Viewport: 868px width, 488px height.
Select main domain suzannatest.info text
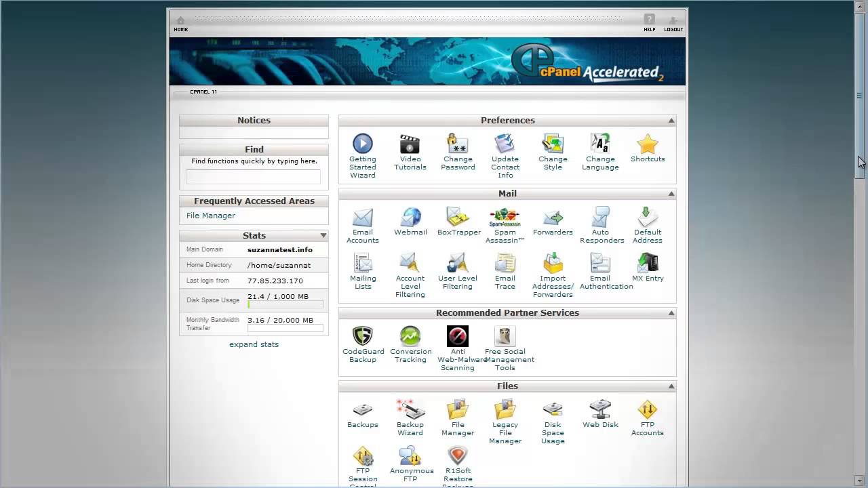tap(280, 249)
